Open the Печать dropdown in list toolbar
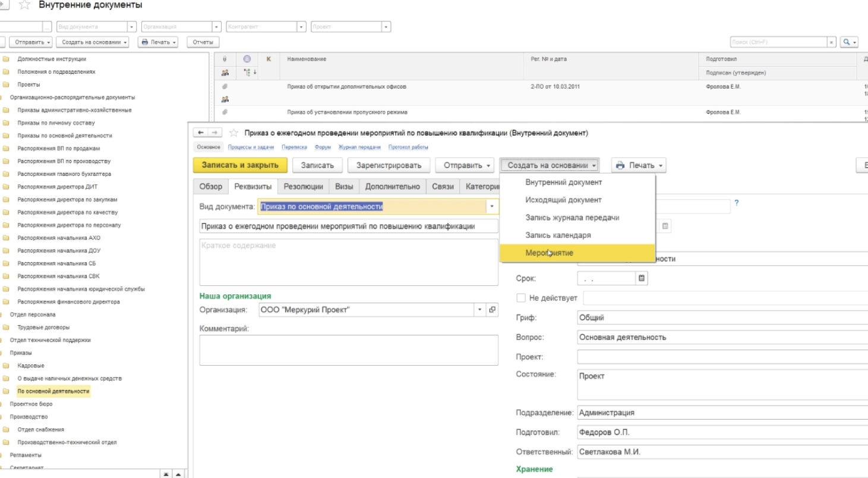 pos(158,42)
